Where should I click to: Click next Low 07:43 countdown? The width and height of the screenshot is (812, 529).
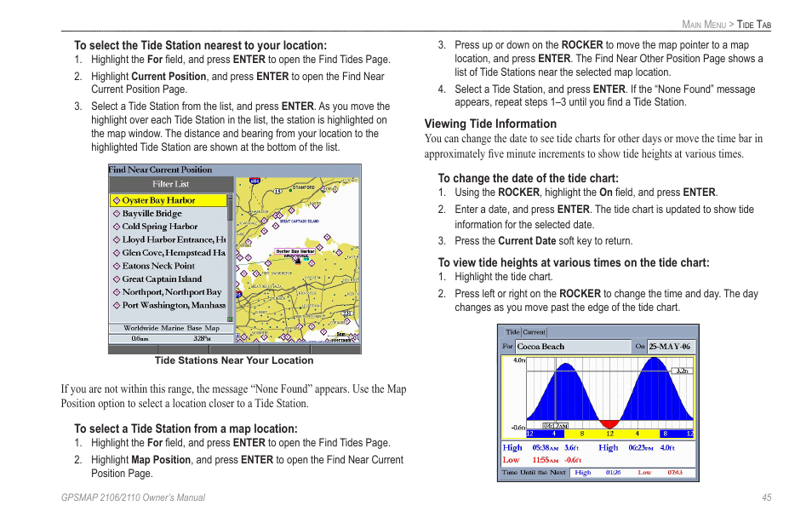pos(660,473)
